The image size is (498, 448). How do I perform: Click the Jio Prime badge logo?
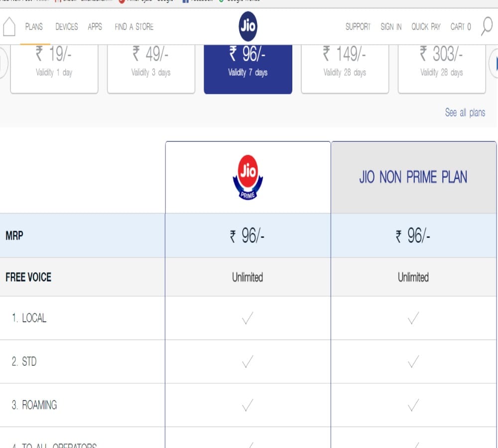pyautogui.click(x=248, y=177)
